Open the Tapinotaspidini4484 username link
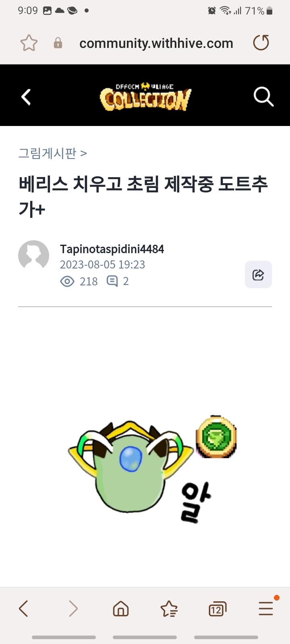The image size is (290, 644). 112,249
